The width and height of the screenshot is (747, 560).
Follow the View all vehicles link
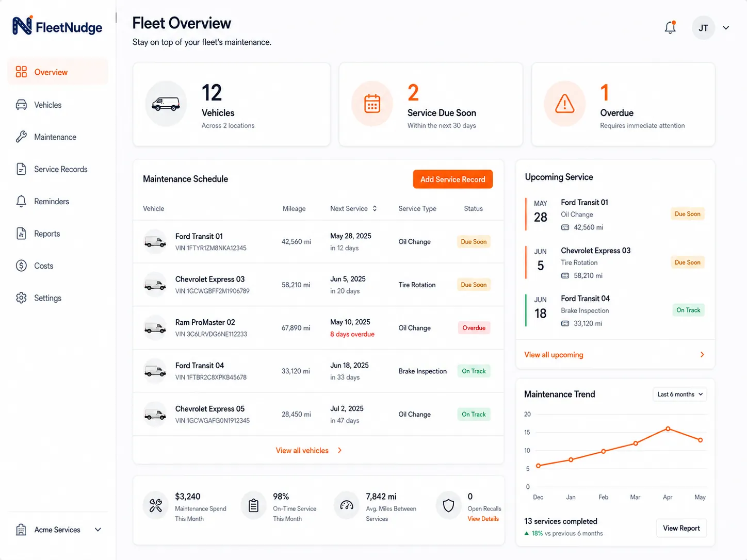pyautogui.click(x=302, y=451)
